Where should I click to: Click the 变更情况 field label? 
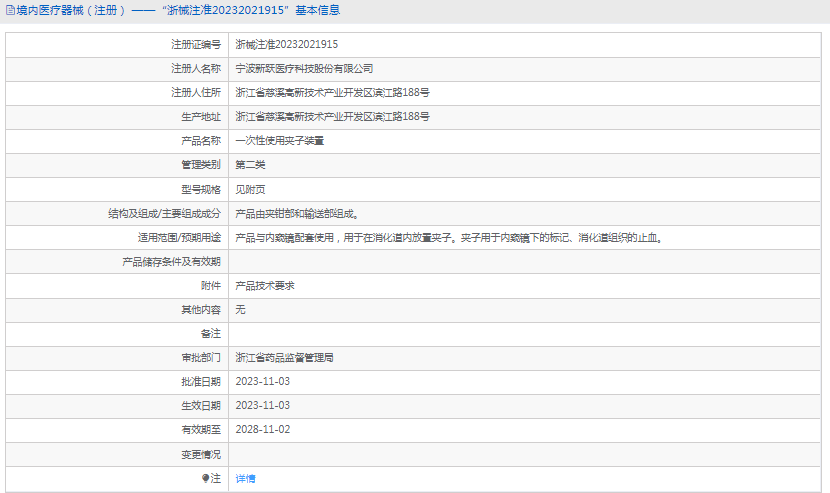(201, 455)
